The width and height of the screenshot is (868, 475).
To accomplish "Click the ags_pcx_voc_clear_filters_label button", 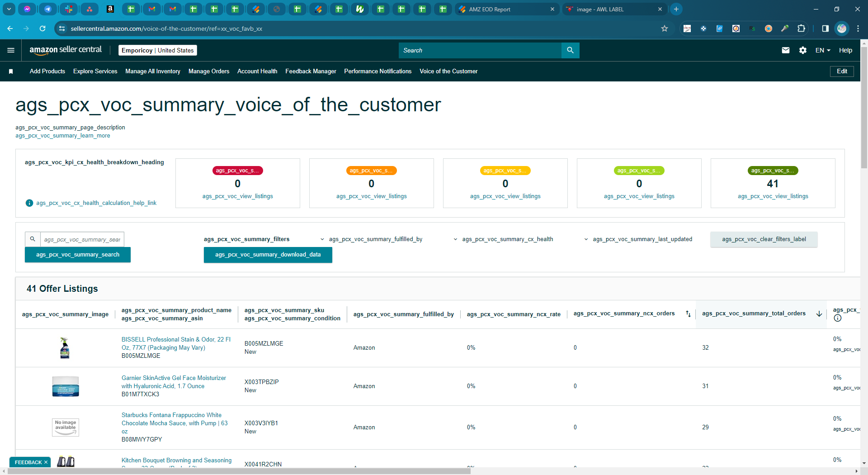I will (x=764, y=239).
